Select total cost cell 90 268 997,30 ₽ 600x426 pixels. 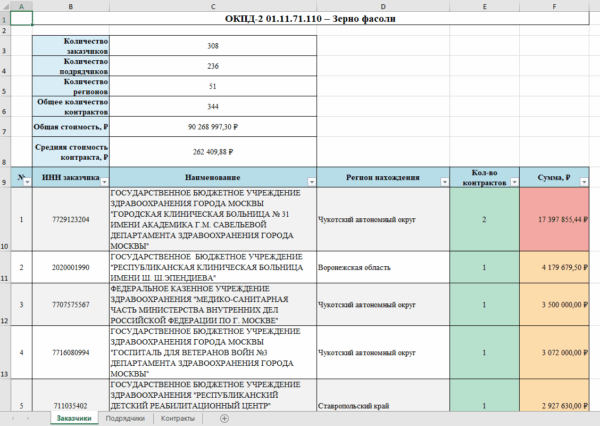(x=213, y=127)
